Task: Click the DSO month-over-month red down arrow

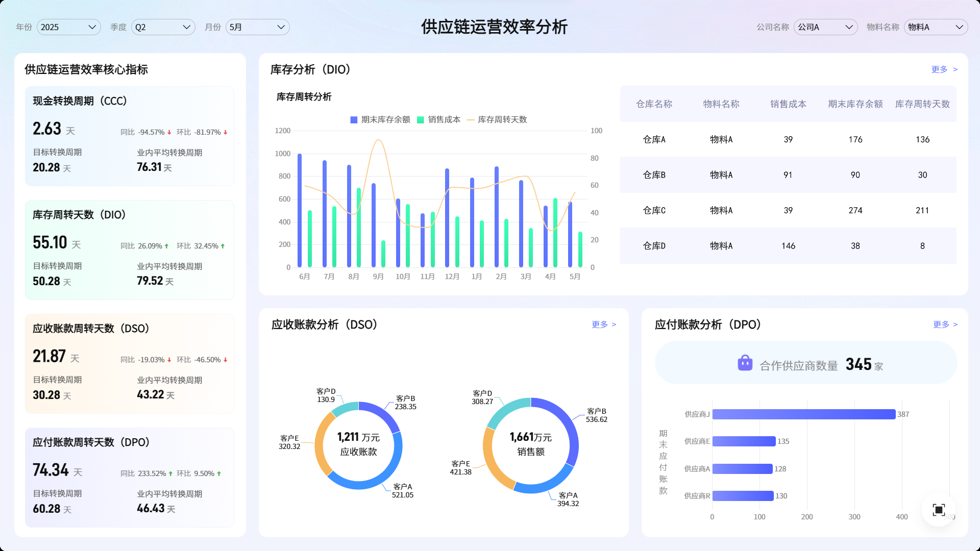Action: tap(225, 360)
